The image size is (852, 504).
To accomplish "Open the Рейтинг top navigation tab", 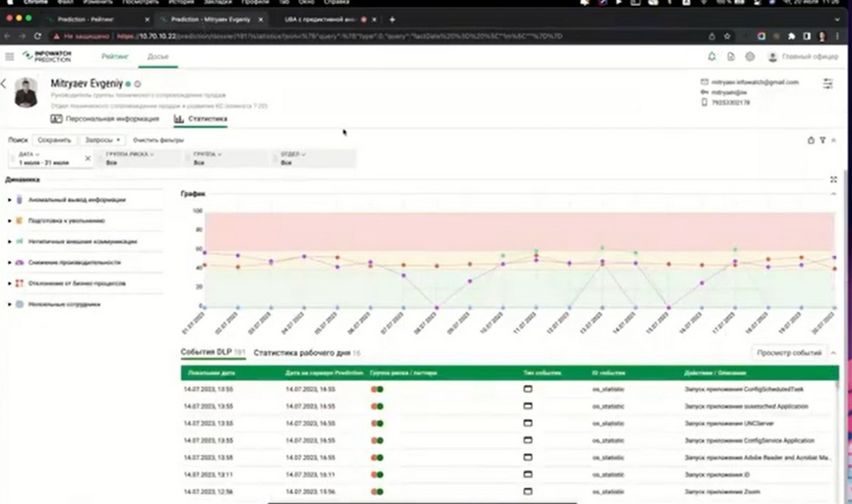I will click(x=115, y=56).
